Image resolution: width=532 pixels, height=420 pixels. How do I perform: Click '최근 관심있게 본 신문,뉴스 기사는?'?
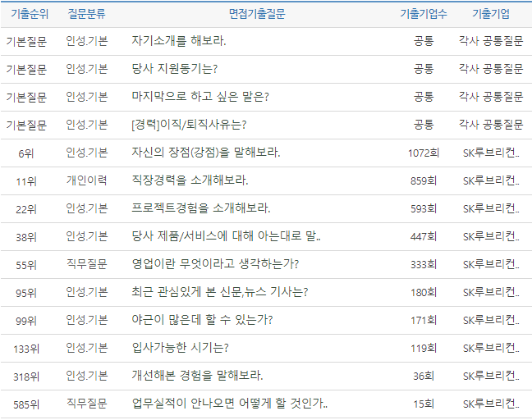(x=220, y=292)
